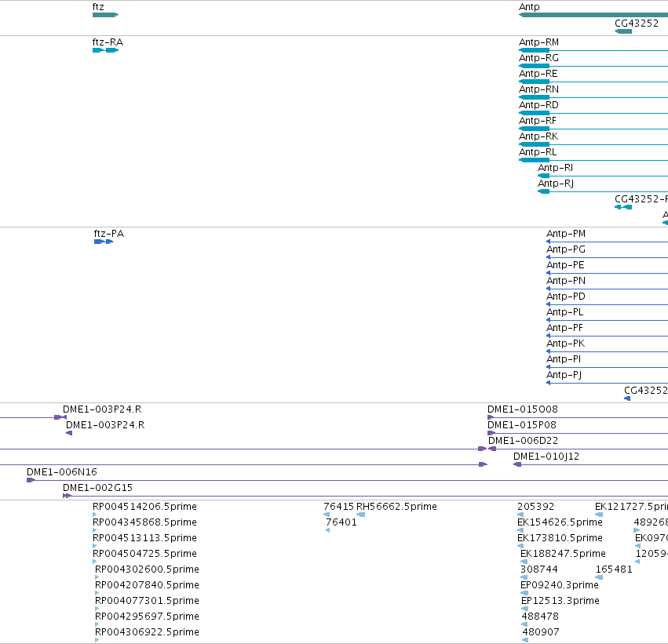
Task: Select the Antp-RG transcript
Action: tap(538, 58)
